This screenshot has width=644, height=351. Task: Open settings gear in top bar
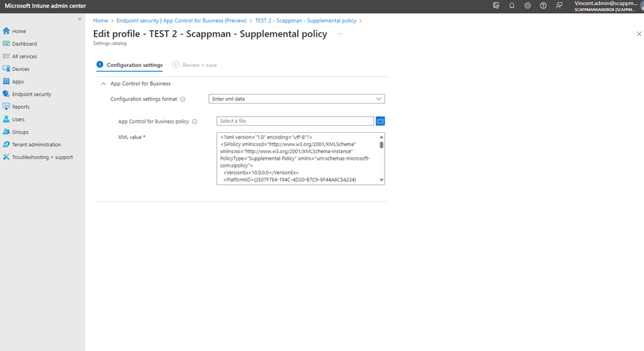528,6
